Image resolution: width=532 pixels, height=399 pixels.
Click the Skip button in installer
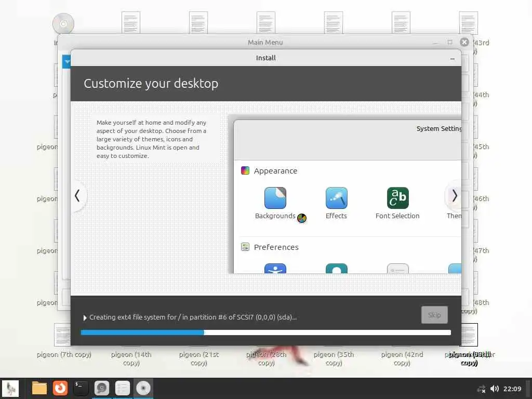(434, 315)
